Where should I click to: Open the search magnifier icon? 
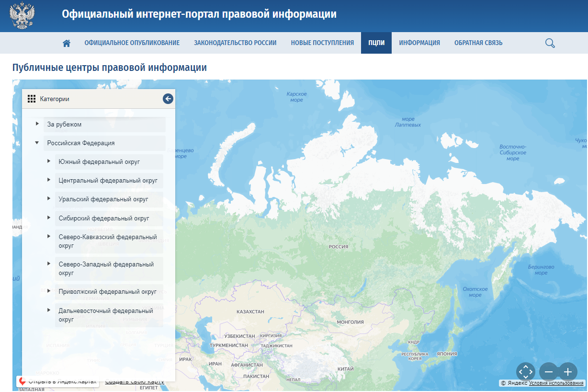pyautogui.click(x=550, y=43)
